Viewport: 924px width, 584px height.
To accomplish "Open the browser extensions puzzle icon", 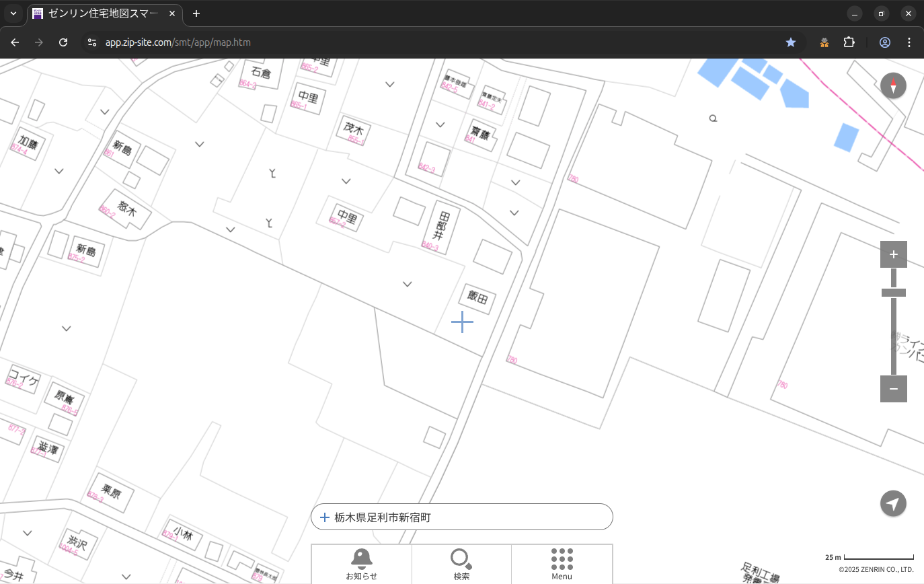I will point(849,42).
